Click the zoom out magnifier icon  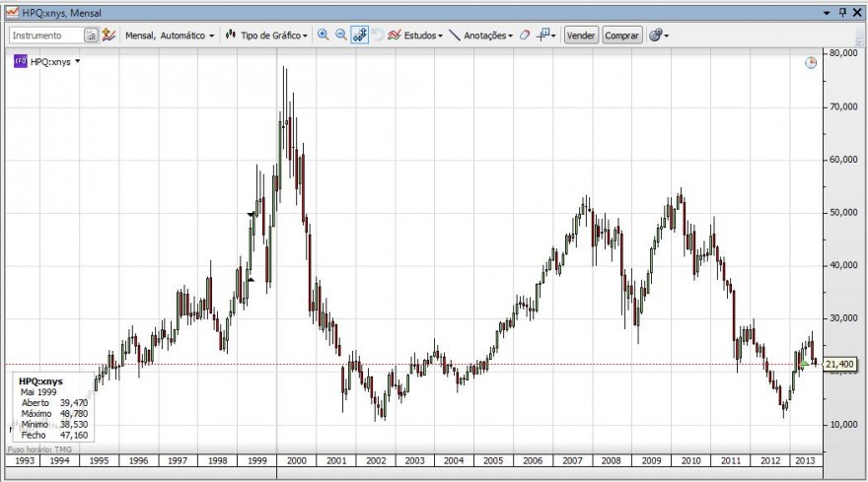pos(341,34)
